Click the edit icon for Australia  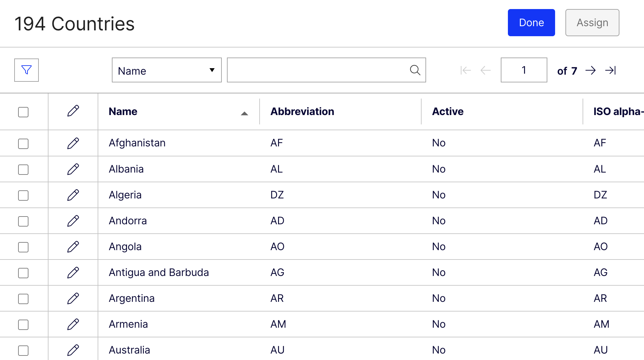point(73,350)
